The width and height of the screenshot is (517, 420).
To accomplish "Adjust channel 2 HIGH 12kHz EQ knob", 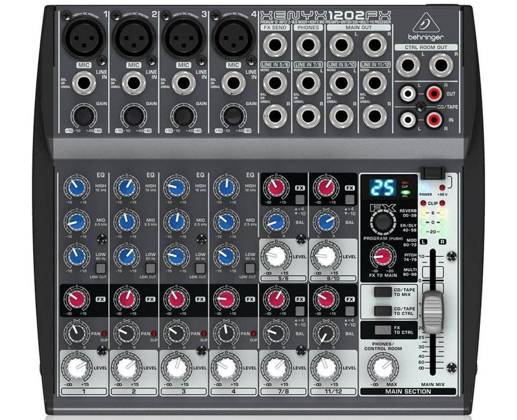I will 127,187.
